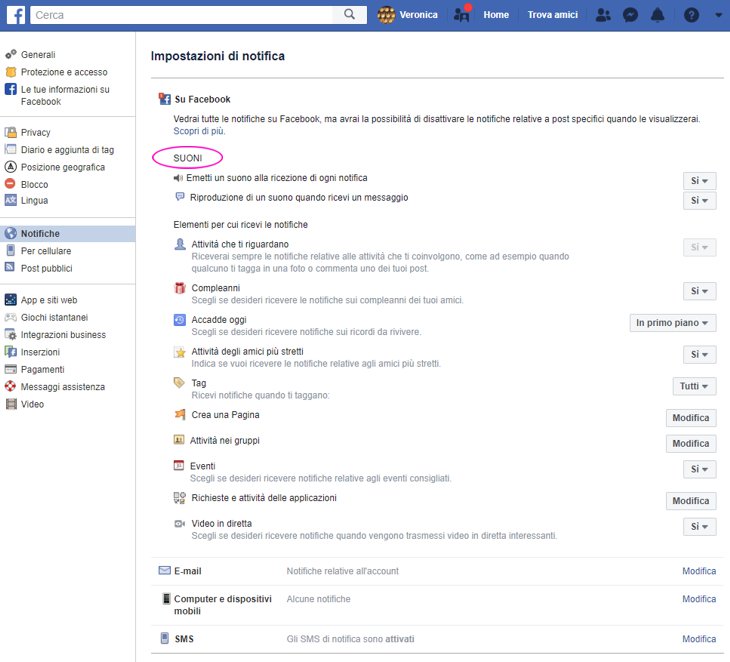The height and width of the screenshot is (662, 730).
Task: Click the Lingua icon
Action: [x=11, y=200]
